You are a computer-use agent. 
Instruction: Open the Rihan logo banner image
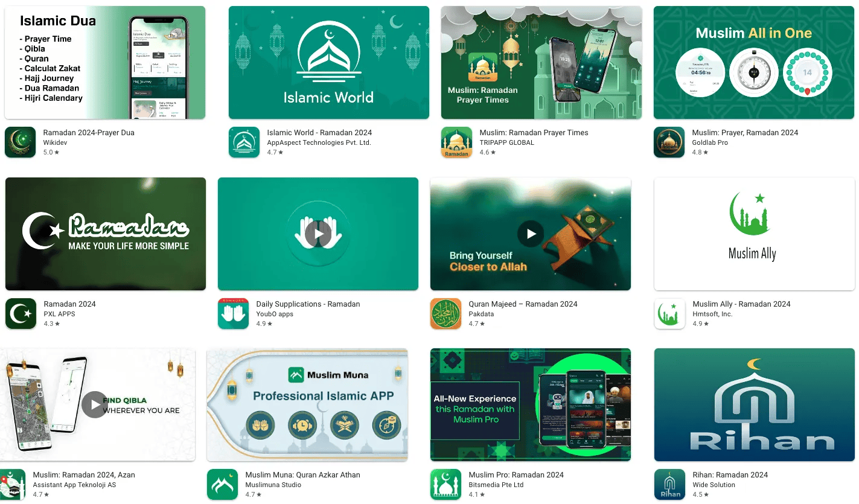click(754, 404)
